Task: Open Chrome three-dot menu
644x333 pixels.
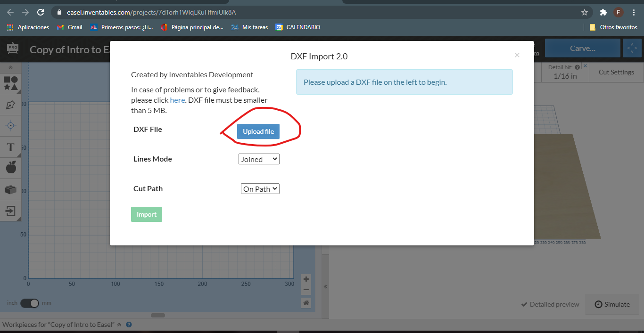Action: coord(634,12)
